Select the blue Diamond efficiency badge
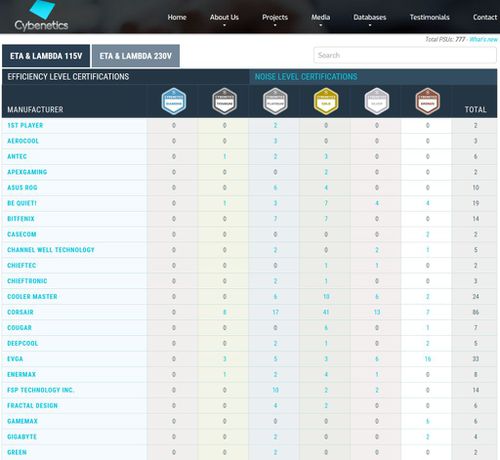This screenshot has height=460, width=500. 174,101
